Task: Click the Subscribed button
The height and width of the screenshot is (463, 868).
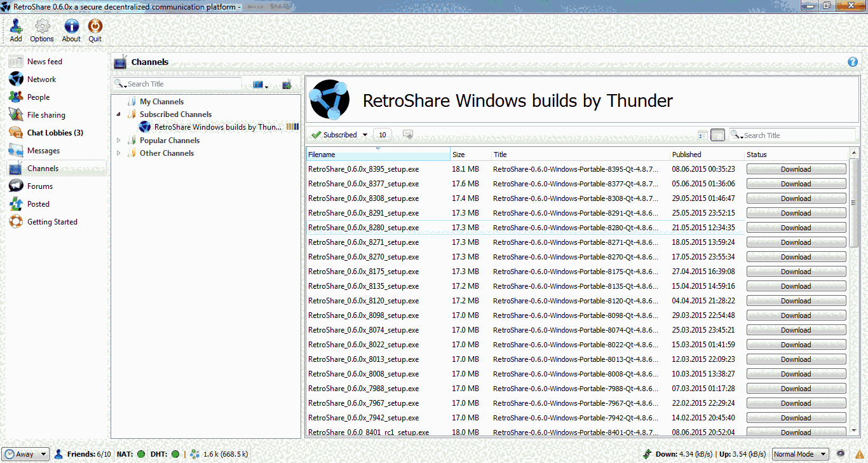Action: 339,135
